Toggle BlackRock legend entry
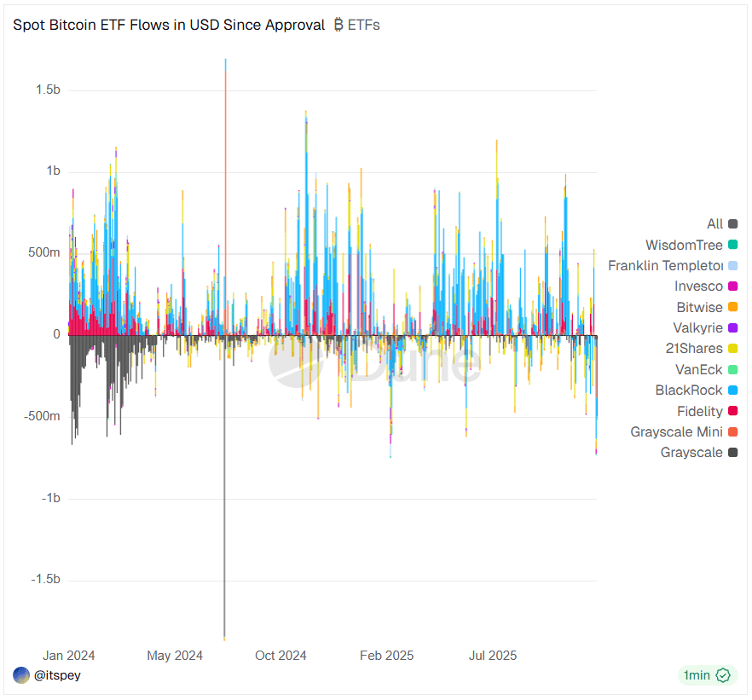Screen dimensions: 752x700 pyautogui.click(x=696, y=390)
